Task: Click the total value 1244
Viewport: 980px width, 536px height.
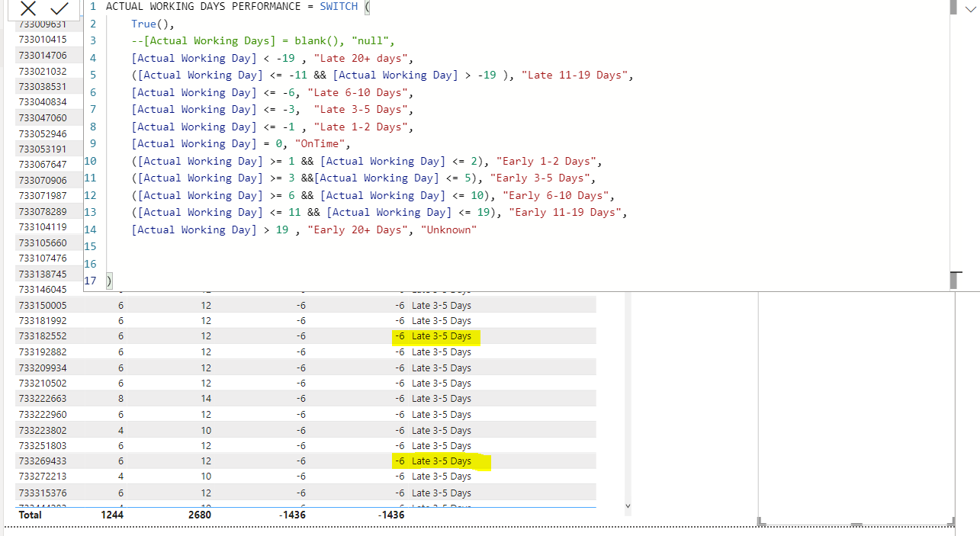Action: (112, 515)
